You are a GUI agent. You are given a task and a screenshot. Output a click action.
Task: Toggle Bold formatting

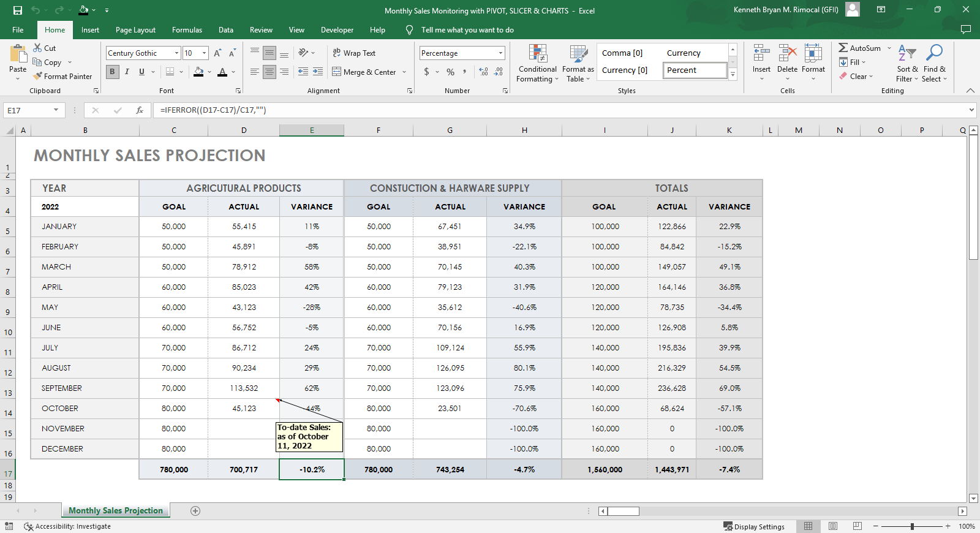[x=112, y=72]
